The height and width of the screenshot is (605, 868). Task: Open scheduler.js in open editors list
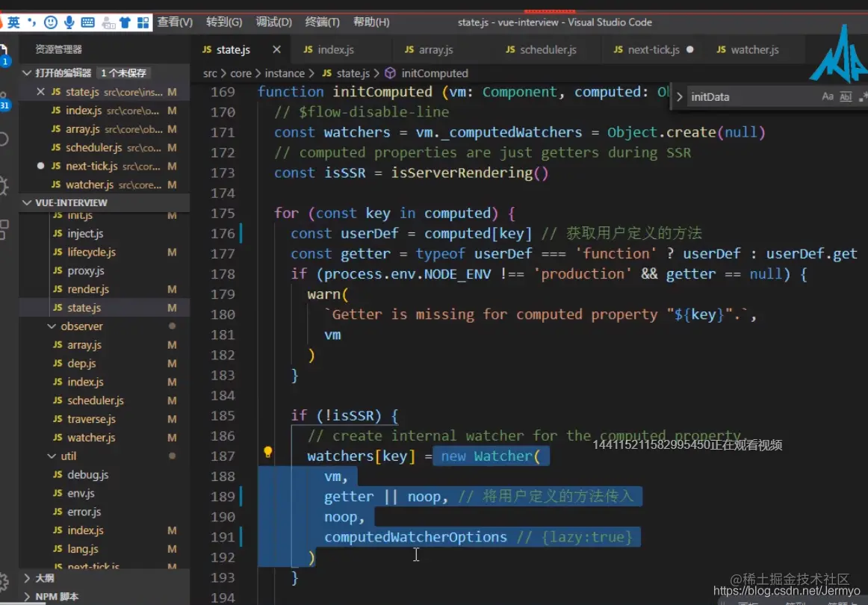105,148
